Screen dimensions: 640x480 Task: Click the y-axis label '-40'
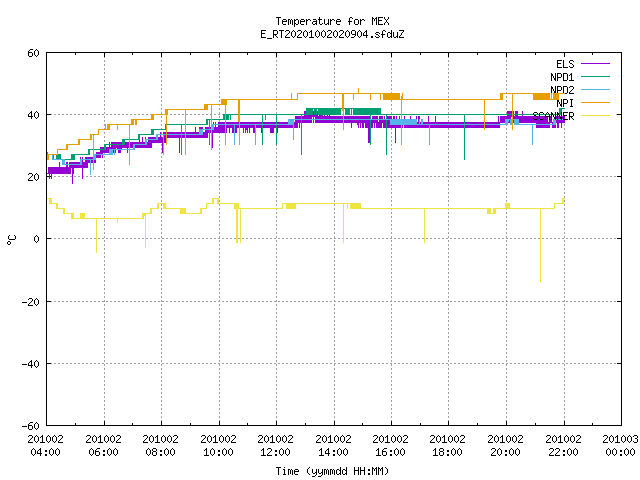[31, 364]
